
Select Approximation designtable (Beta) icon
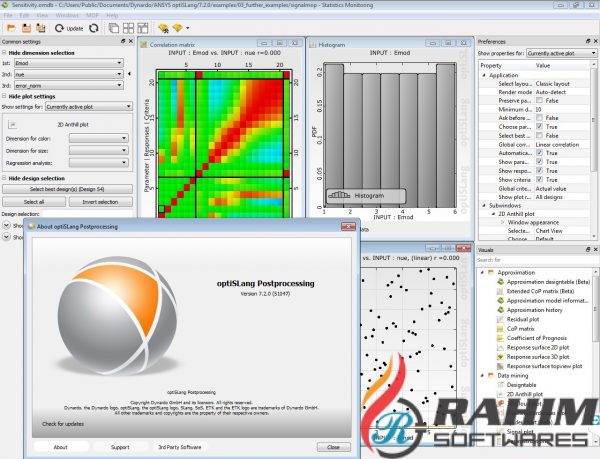click(x=501, y=282)
